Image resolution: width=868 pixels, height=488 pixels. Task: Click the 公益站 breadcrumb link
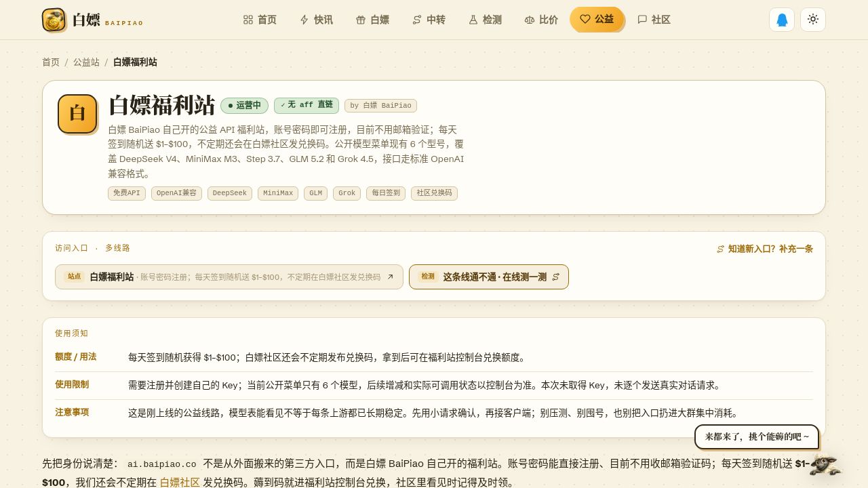[x=86, y=62]
